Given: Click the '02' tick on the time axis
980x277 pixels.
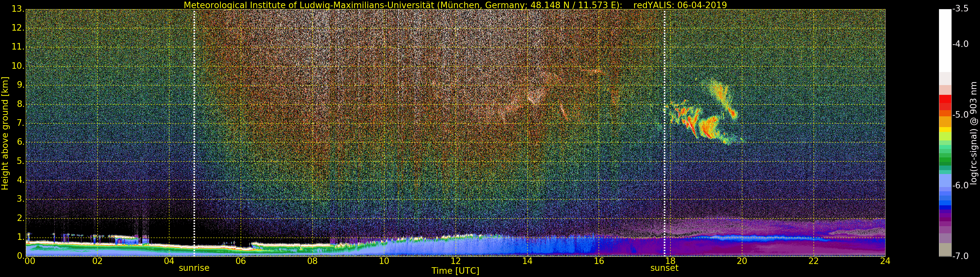Looking at the screenshot, I should click(97, 261).
